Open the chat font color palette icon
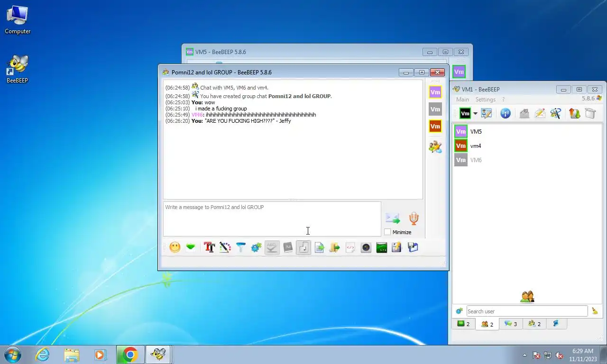Image resolution: width=607 pixels, height=364 pixels. pos(225,247)
